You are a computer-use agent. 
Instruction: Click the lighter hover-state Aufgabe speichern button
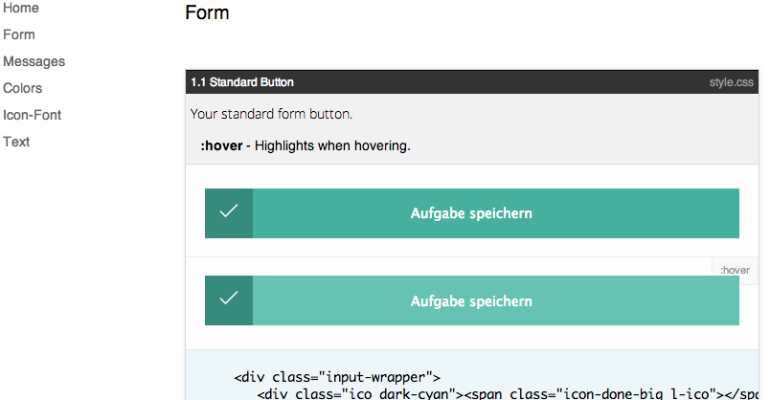tap(472, 300)
